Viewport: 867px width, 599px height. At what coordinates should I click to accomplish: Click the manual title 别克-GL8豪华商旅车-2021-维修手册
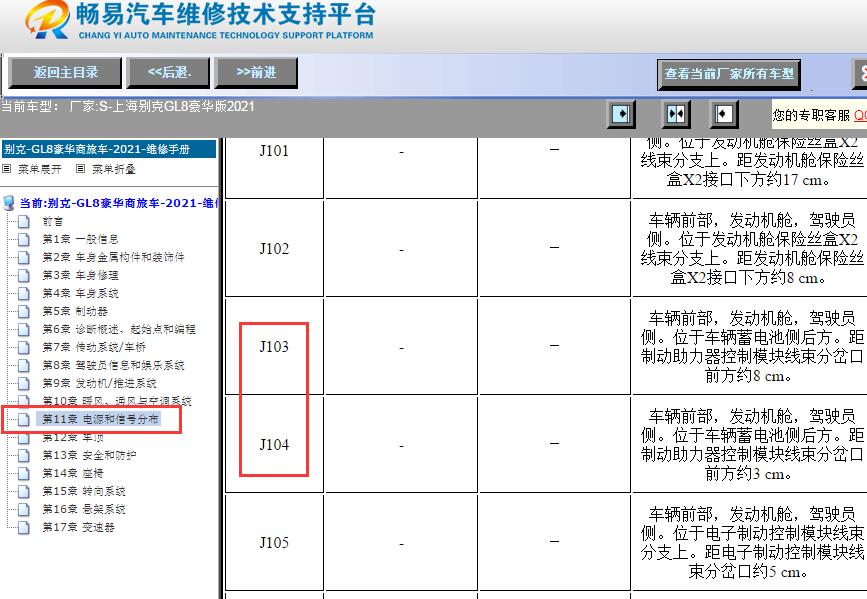[x=97, y=149]
